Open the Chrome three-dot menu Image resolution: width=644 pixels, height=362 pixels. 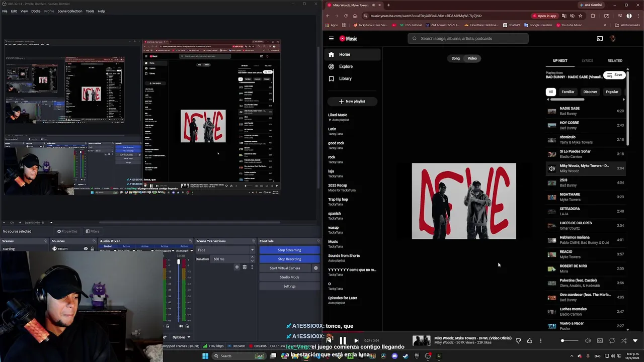(637, 16)
